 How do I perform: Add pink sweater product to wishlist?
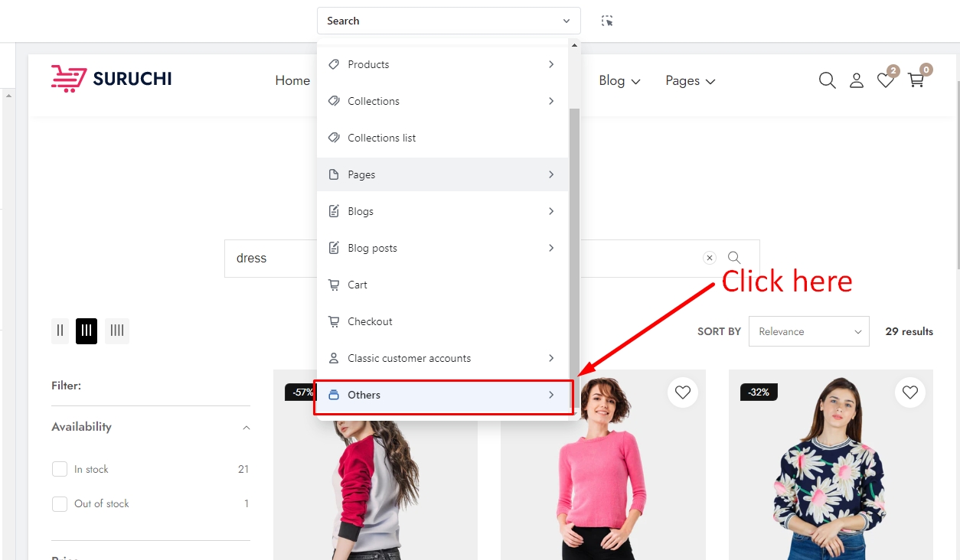(x=683, y=392)
